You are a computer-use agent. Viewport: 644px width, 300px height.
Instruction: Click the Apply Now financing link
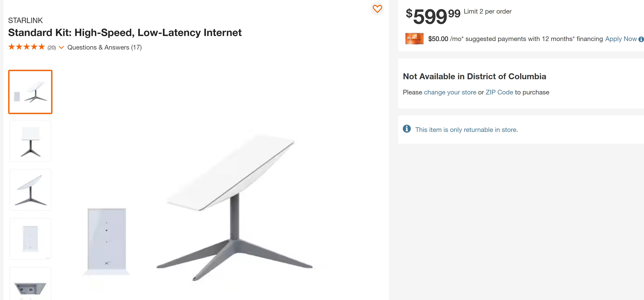620,39
